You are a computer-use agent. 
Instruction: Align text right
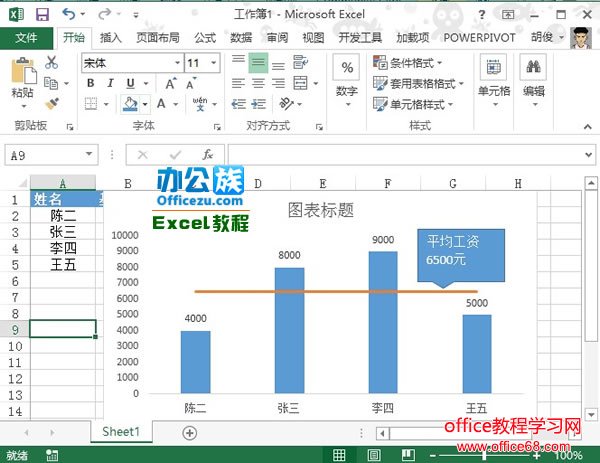click(278, 83)
